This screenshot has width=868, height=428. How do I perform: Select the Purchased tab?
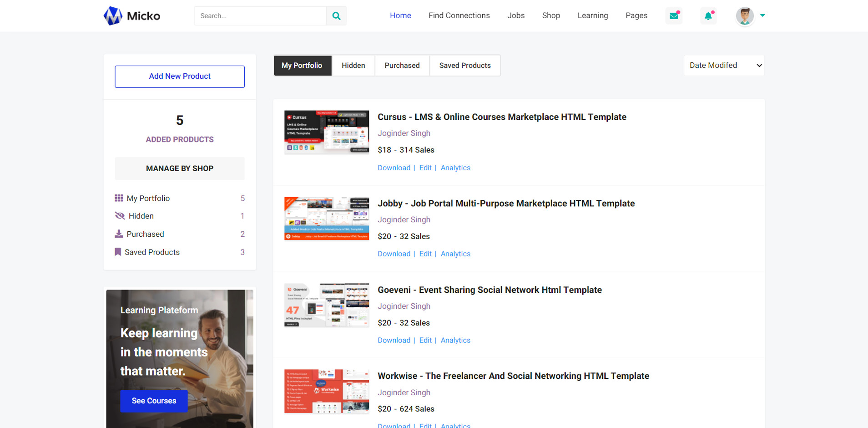coord(402,66)
